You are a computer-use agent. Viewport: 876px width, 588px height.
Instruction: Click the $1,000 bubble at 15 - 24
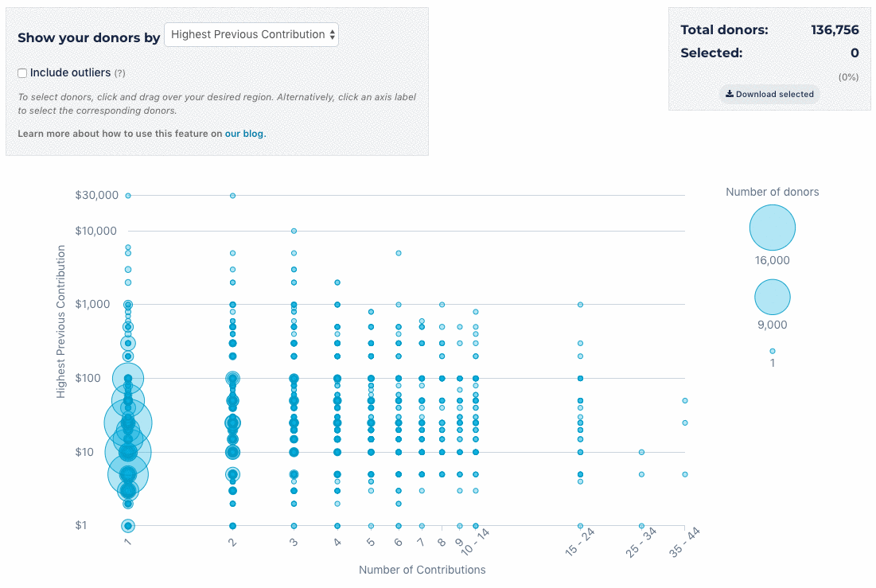tap(580, 304)
